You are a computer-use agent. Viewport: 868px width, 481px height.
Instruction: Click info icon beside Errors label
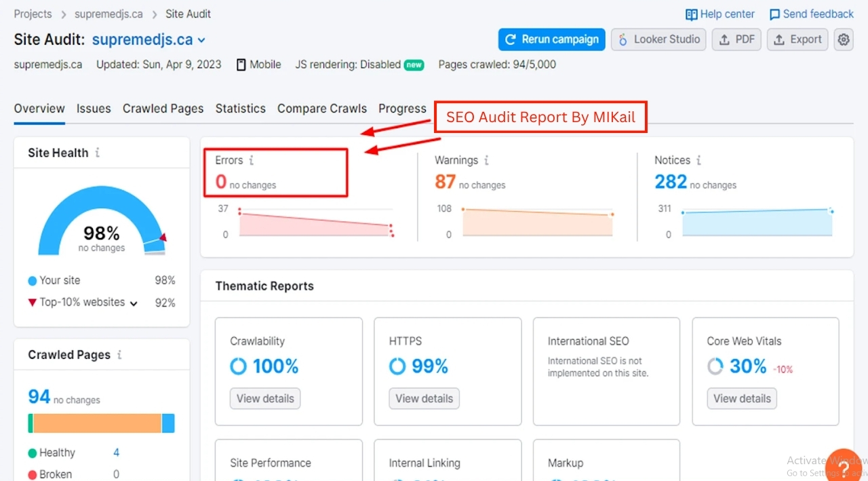click(x=252, y=161)
